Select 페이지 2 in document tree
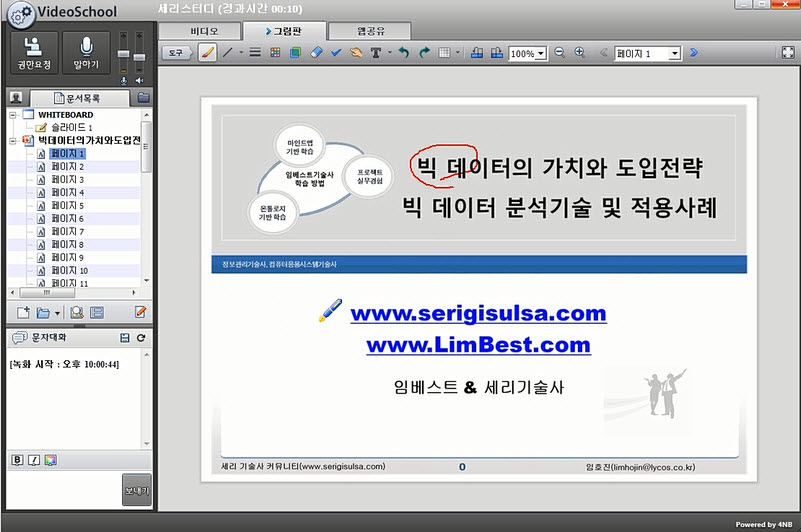The image size is (801, 532). (67, 167)
